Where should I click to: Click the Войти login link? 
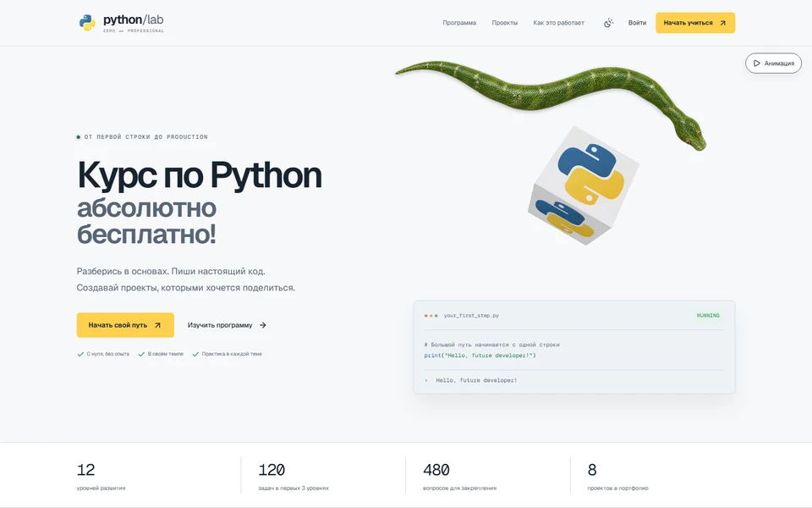click(x=637, y=23)
